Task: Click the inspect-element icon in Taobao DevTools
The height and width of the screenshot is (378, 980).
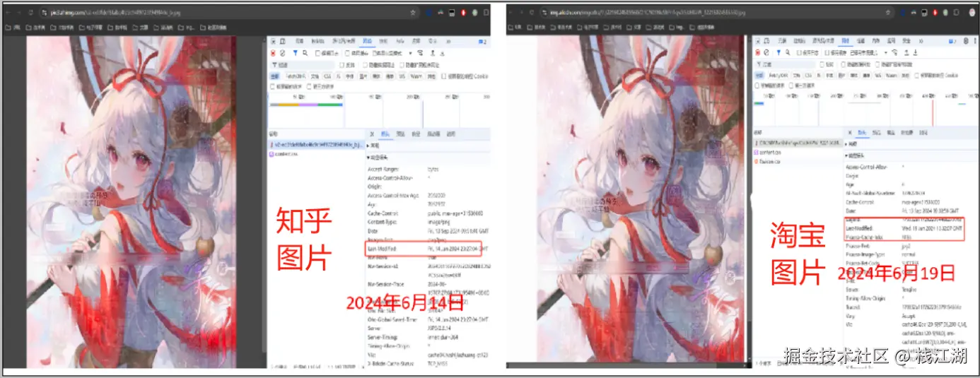Action: [757, 41]
